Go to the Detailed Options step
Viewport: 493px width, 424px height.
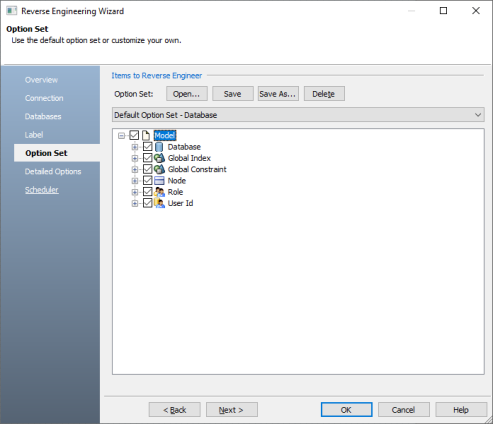(x=53, y=172)
